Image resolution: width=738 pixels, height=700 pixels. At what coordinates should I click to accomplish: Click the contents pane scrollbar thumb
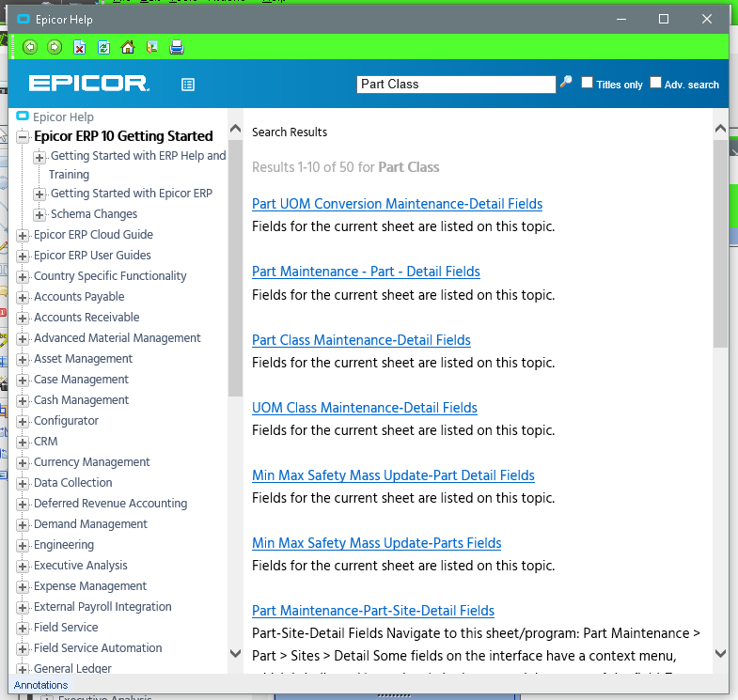point(235,268)
